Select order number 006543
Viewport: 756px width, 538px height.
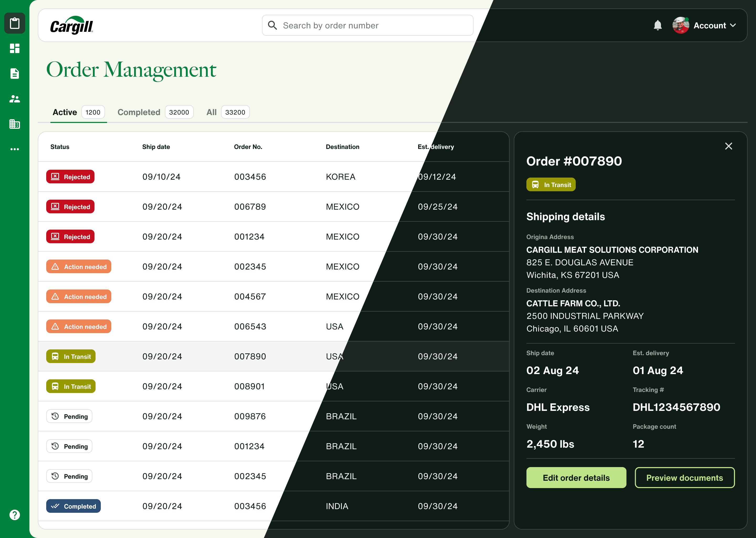[x=250, y=326]
